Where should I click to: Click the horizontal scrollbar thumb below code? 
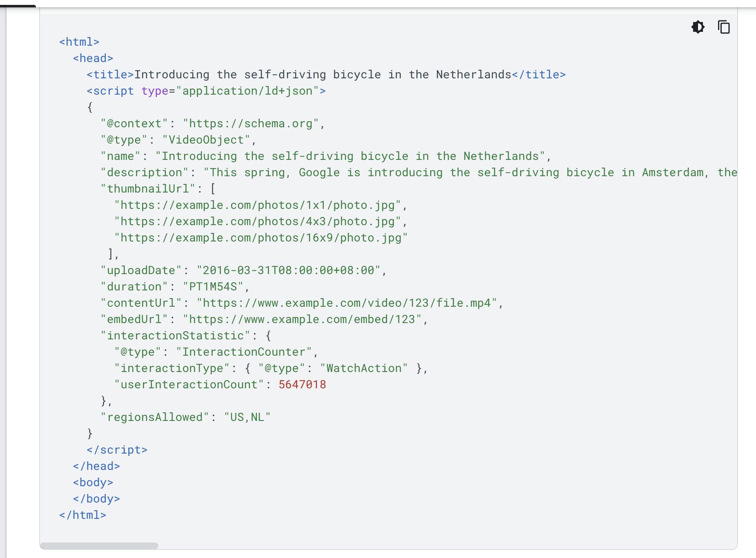tap(99, 545)
